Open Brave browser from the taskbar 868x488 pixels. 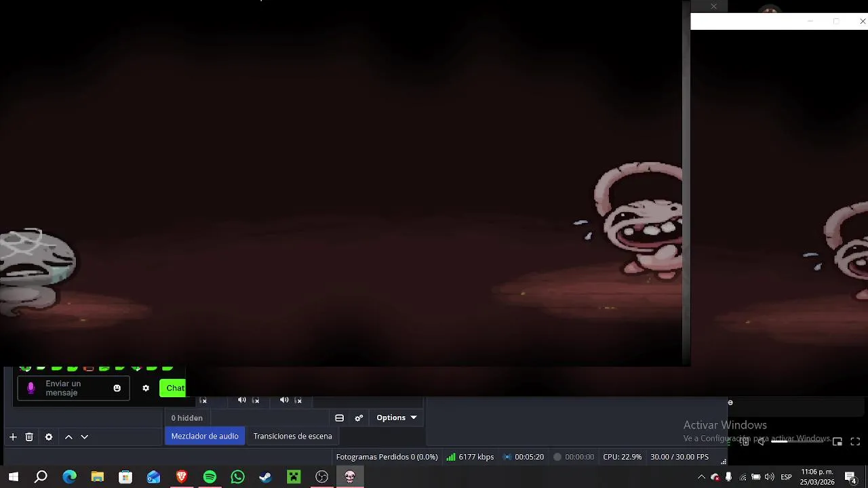181,477
